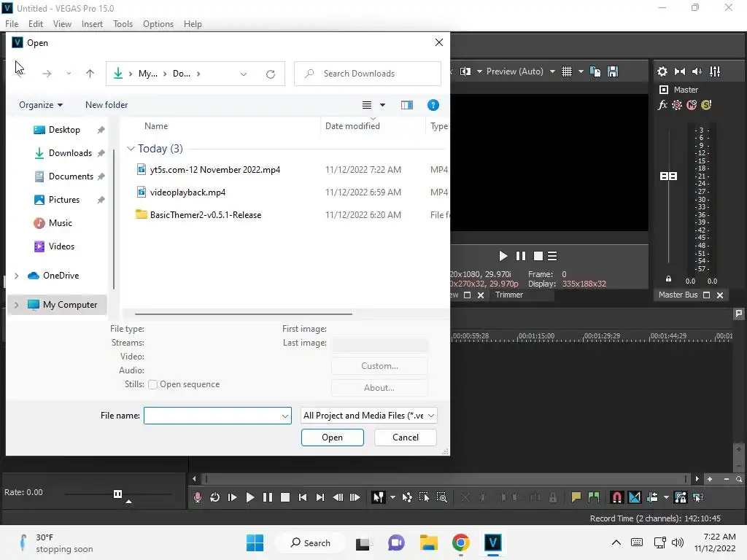
Task: Expand the My Computer tree node
Action: click(16, 305)
